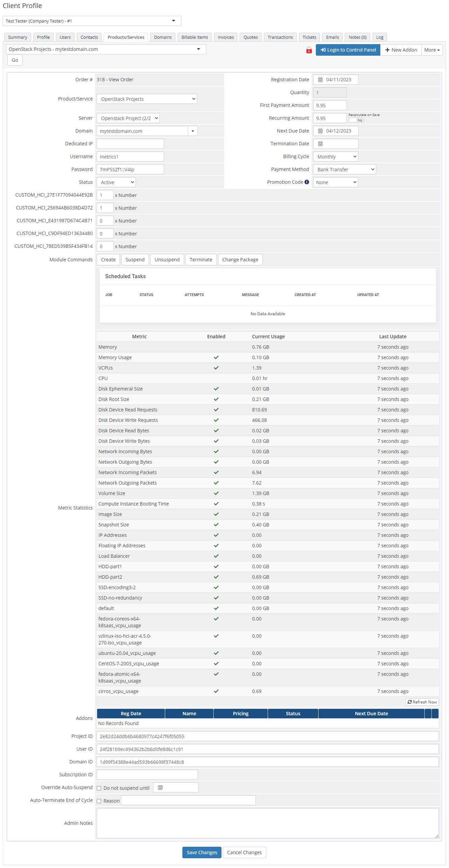
Task: Open the Transactions tab
Action: (280, 37)
